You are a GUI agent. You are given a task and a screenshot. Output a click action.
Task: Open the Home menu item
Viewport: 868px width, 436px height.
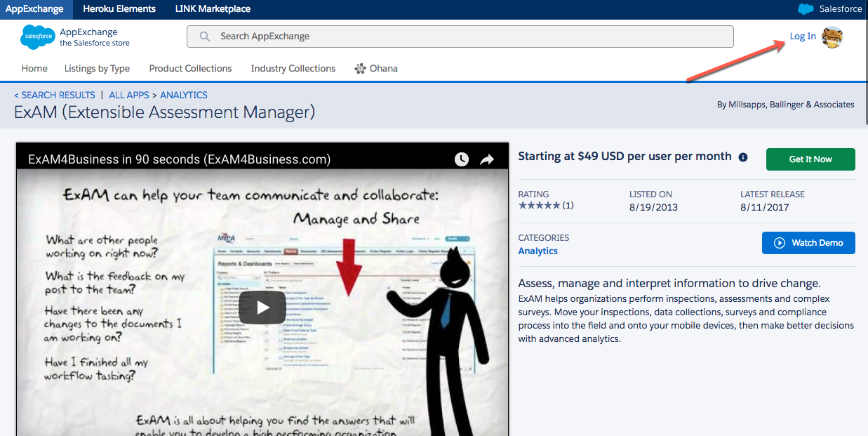coord(34,68)
